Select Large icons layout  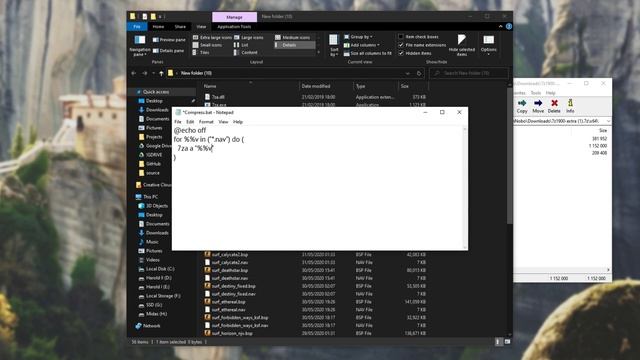249,37
